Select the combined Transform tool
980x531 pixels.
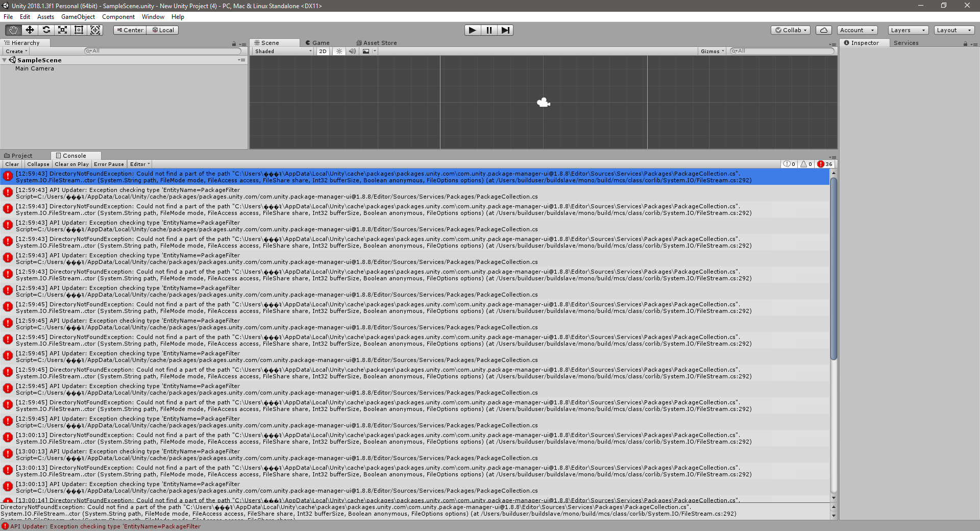[x=95, y=30]
